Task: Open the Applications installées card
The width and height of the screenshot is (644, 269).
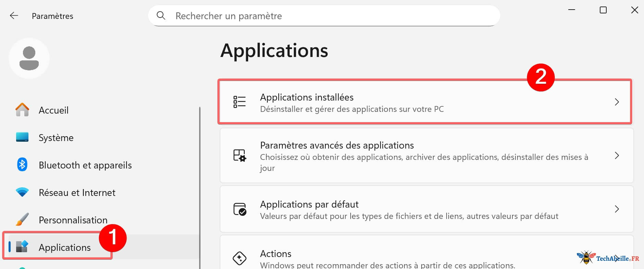Action: pos(425,102)
